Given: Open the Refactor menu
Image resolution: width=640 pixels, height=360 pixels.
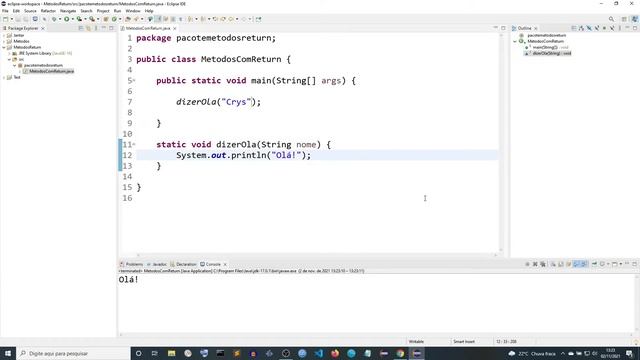Looking at the screenshot, I should pyautogui.click(x=48, y=11).
